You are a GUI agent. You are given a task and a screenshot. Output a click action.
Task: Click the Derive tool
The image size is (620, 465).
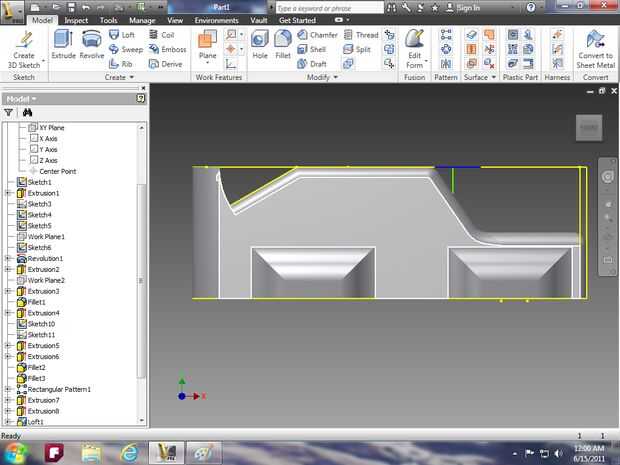pyautogui.click(x=165, y=64)
